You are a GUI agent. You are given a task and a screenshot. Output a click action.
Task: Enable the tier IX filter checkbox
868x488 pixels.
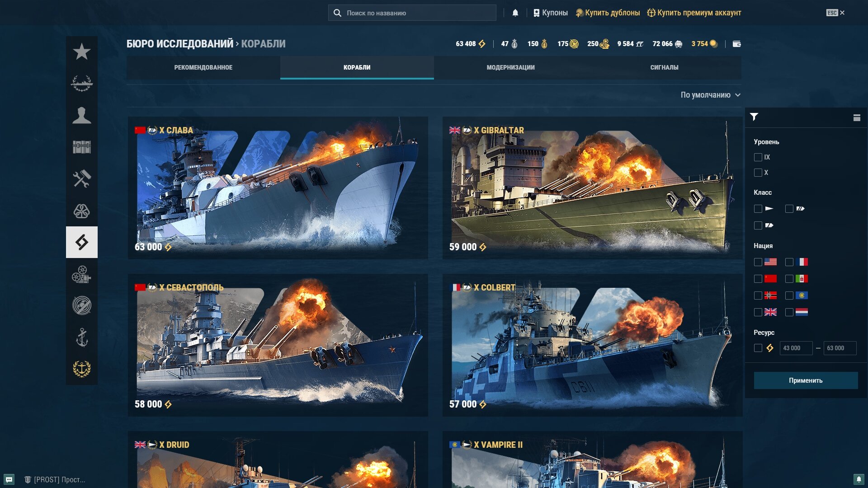(758, 157)
